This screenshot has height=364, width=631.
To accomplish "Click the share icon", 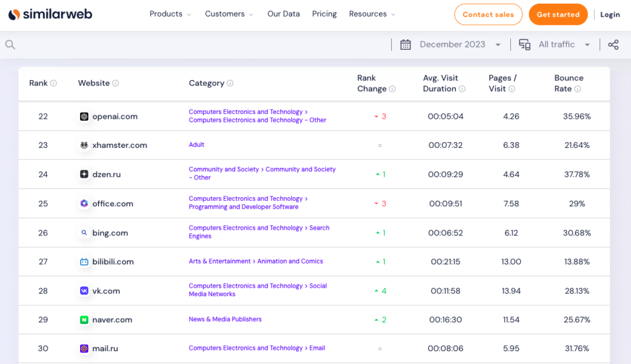I will tap(613, 44).
